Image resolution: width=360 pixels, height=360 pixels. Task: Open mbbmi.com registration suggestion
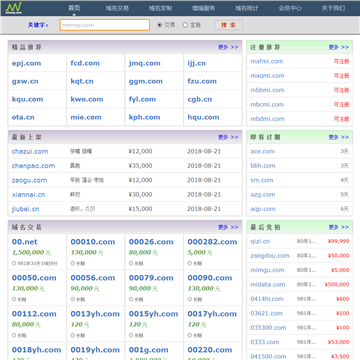tap(267, 90)
